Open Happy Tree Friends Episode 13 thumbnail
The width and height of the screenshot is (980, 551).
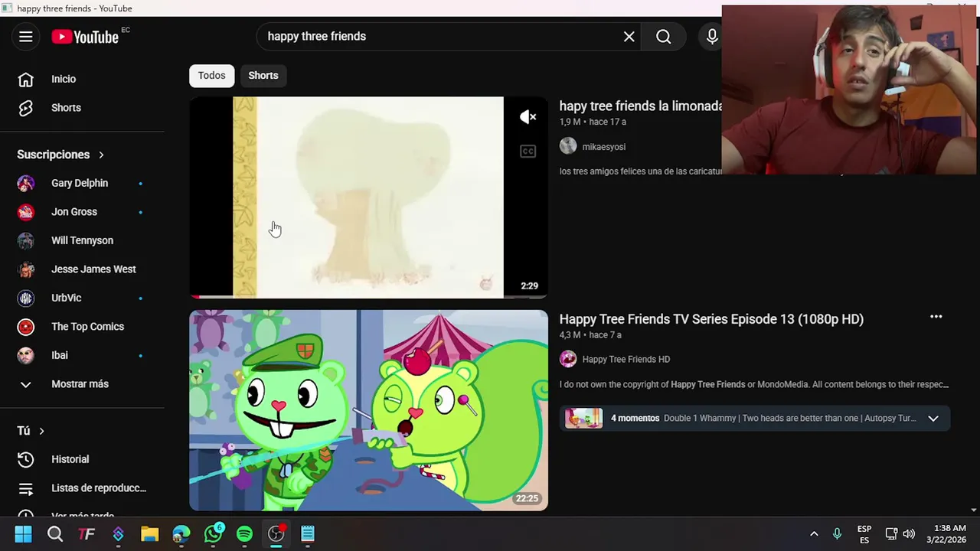369,410
